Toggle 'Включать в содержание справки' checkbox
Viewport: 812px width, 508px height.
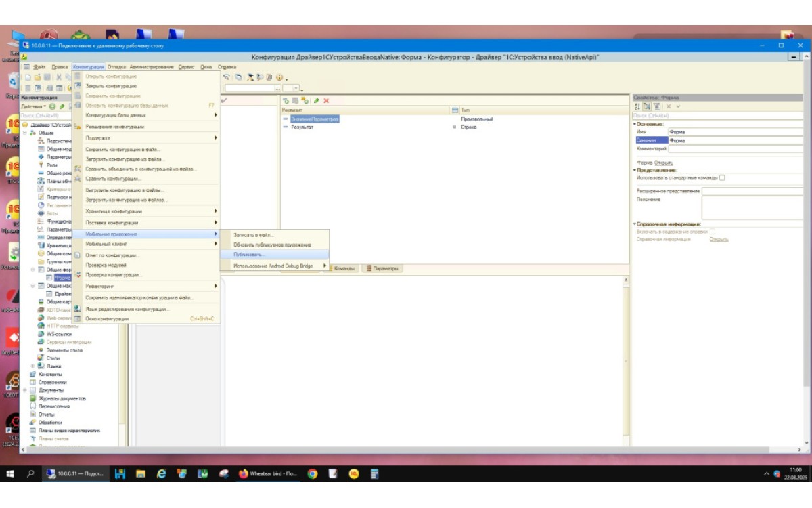click(713, 232)
